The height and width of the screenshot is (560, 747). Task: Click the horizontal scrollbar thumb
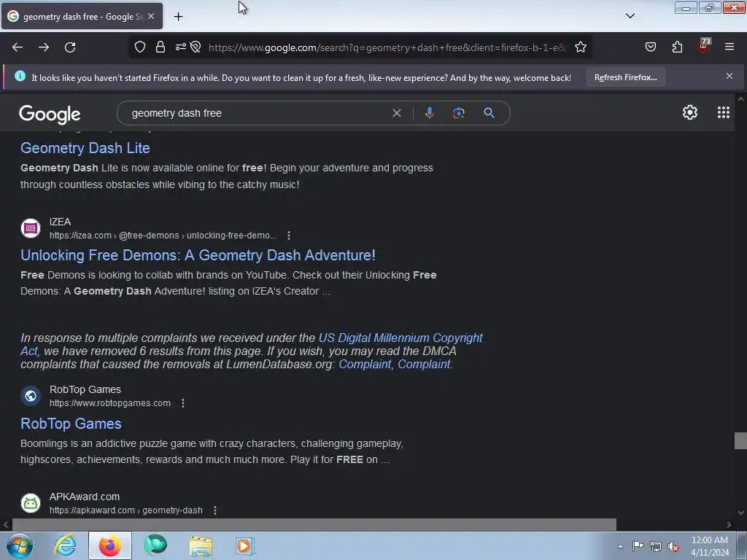[314, 525]
